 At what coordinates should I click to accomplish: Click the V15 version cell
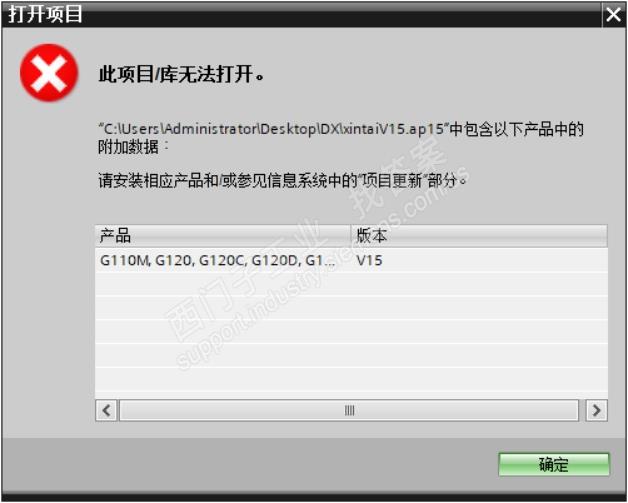click(x=369, y=260)
